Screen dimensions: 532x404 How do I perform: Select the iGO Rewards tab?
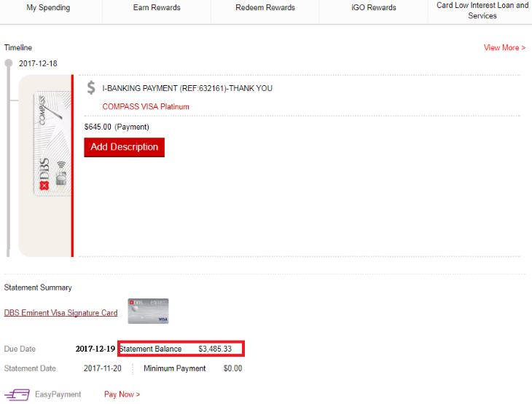pyautogui.click(x=373, y=8)
